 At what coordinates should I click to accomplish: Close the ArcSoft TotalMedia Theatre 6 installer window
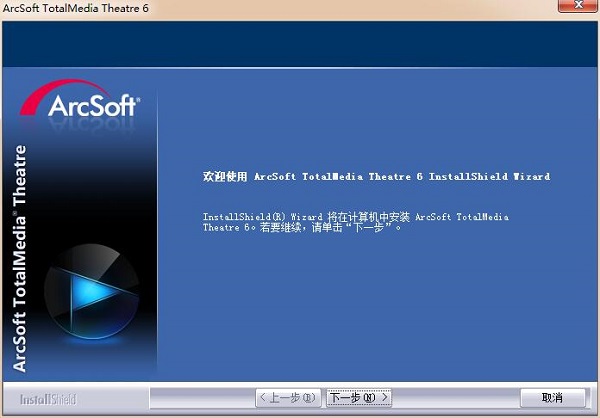(578, 5)
